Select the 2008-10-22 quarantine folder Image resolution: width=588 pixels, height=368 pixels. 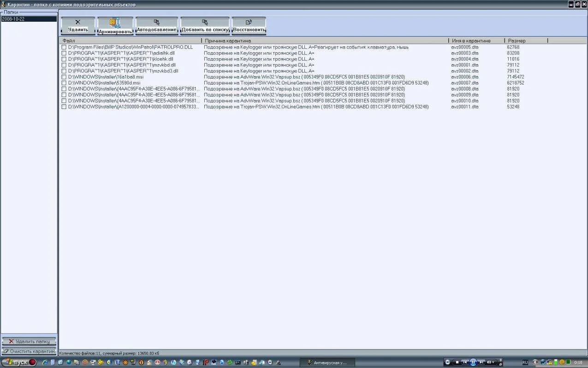[29, 19]
